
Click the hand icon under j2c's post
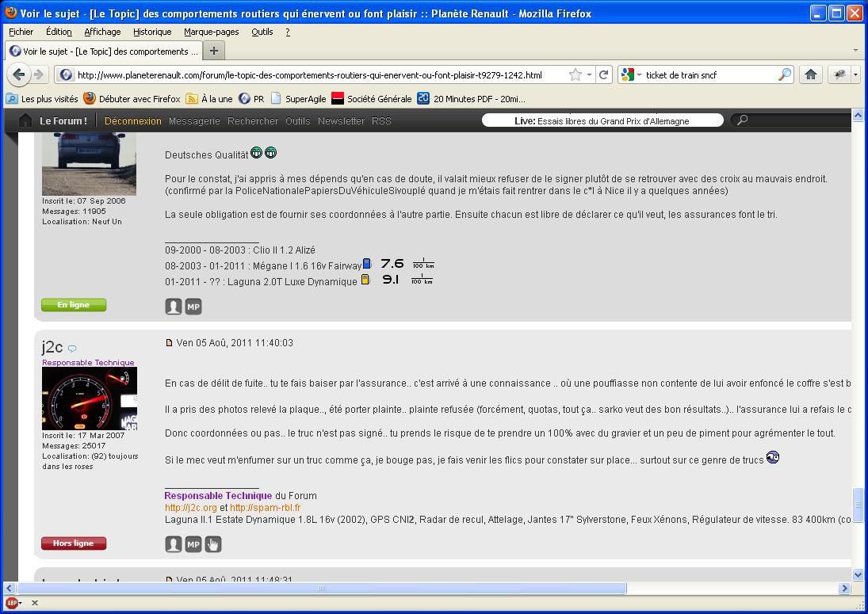(213, 544)
